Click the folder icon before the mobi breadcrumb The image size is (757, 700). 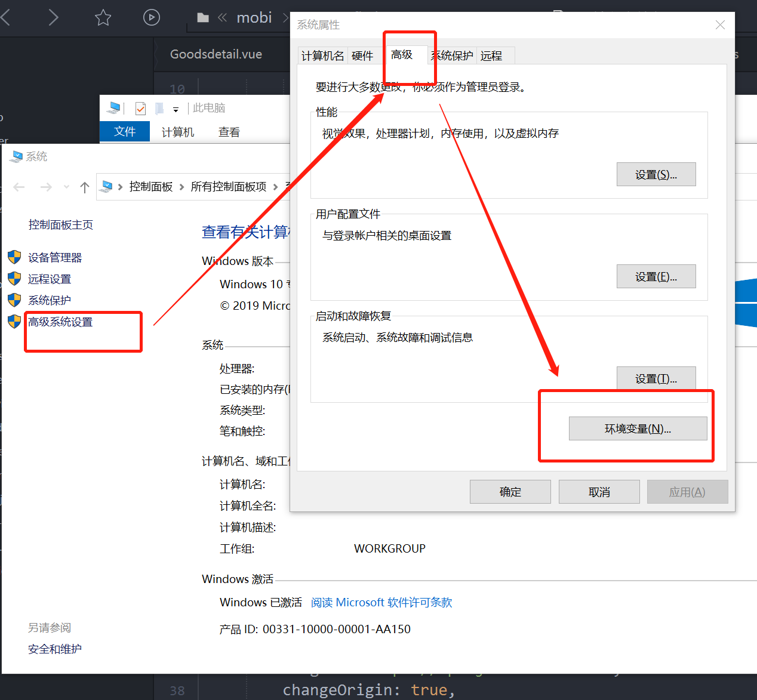pyautogui.click(x=202, y=17)
